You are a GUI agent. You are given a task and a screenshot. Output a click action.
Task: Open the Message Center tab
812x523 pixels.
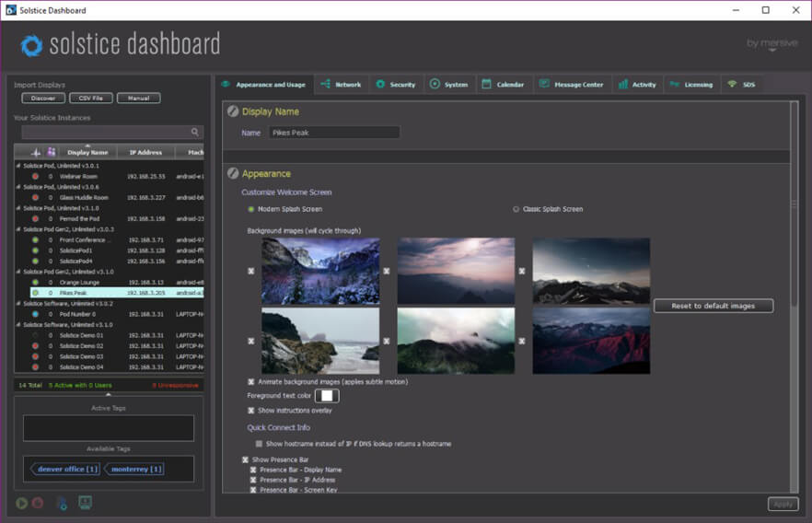click(572, 85)
